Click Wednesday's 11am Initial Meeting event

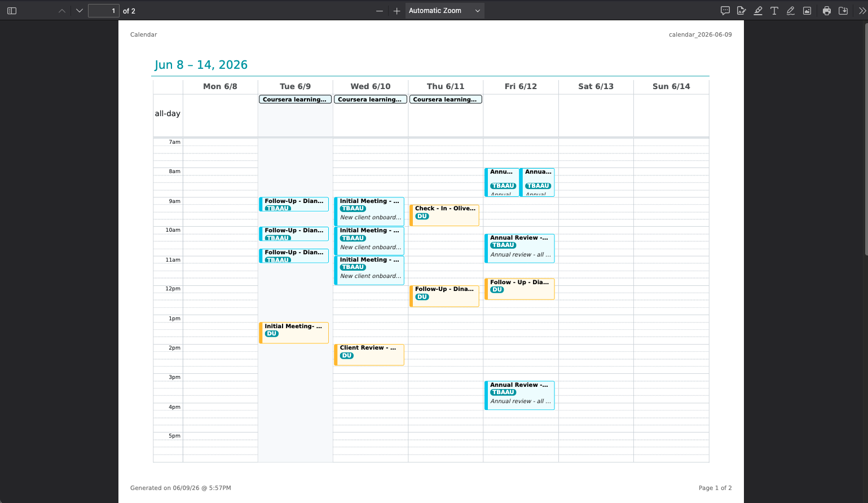point(369,270)
